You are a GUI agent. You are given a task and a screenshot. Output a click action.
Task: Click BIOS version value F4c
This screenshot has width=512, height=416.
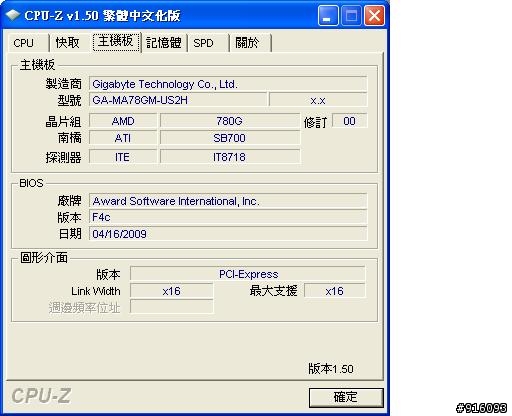(228, 217)
